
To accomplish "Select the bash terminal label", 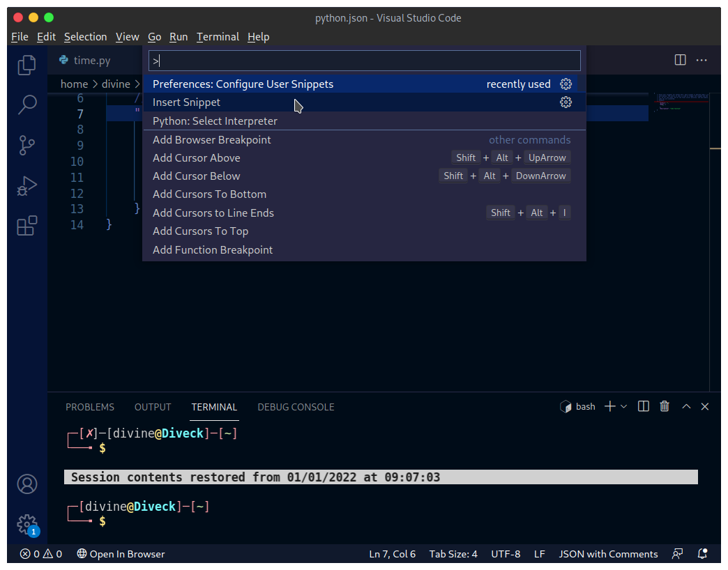I will pos(577,407).
